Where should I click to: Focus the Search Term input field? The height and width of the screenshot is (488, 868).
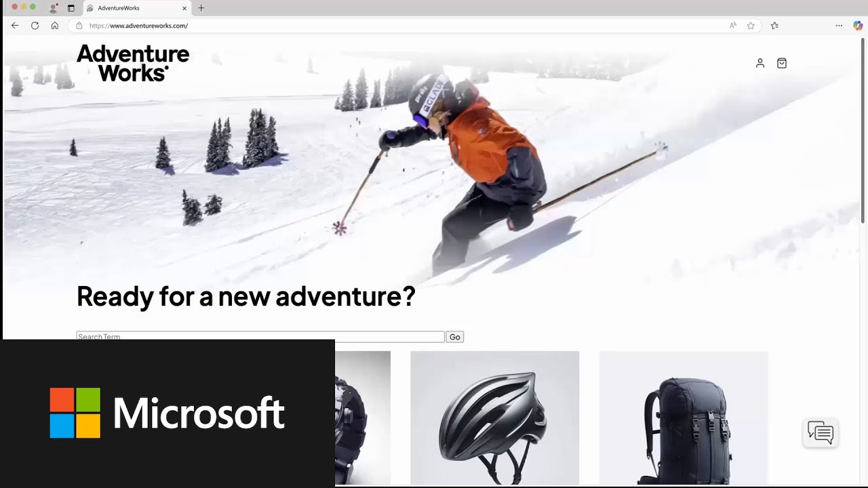pyautogui.click(x=260, y=336)
